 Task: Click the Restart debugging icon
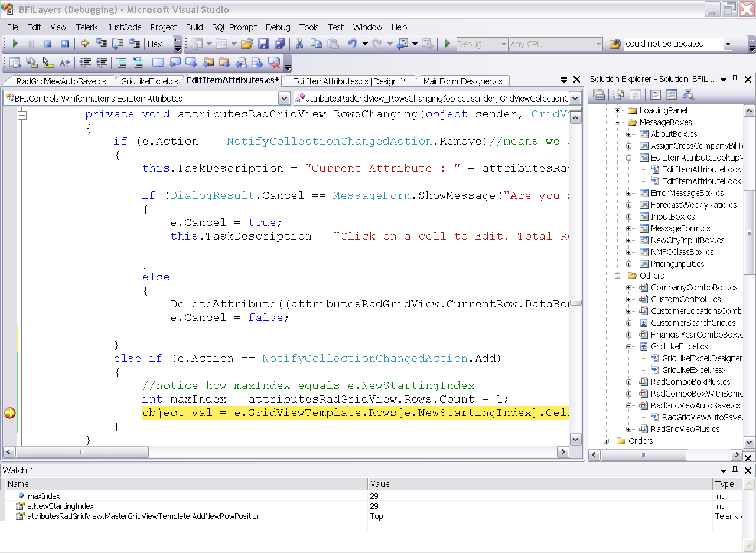[64, 44]
